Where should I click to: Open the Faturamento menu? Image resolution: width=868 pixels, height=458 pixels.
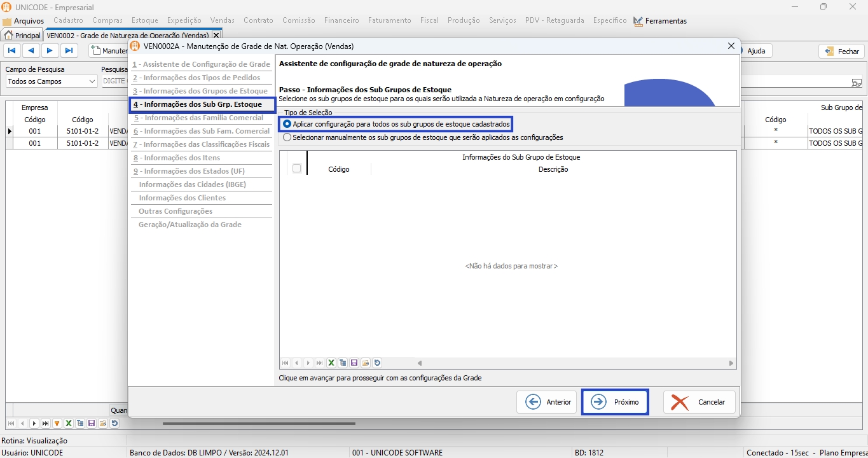pyautogui.click(x=389, y=20)
